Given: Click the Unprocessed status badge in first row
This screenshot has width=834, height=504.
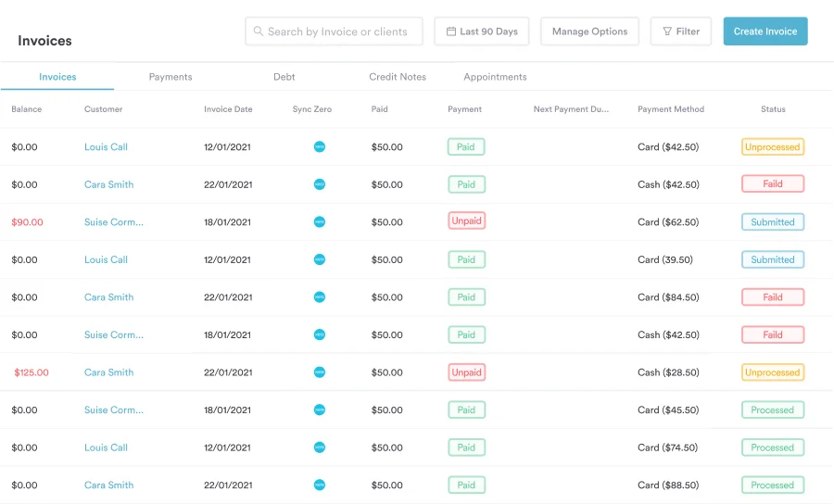Looking at the screenshot, I should [x=772, y=146].
